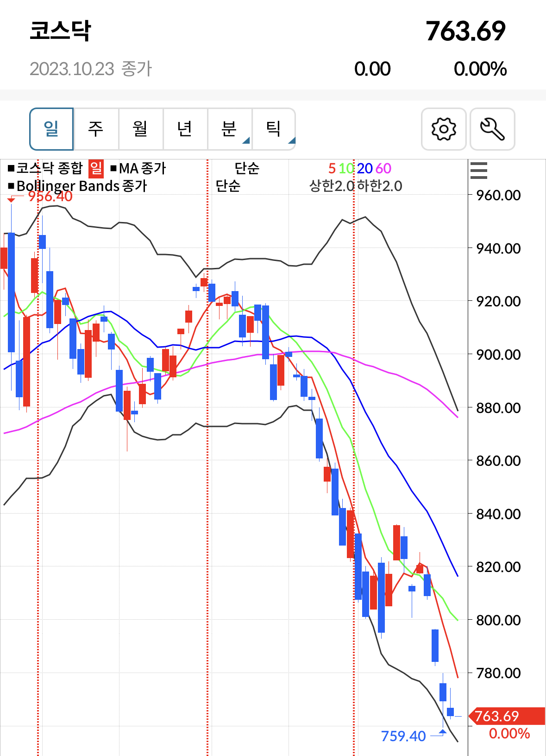The width and height of the screenshot is (546, 756).
Task: Expand the 틱 (tick) interval dropdown
Action: pos(274,129)
